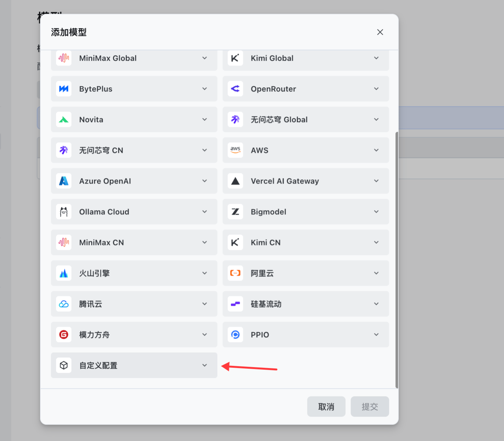The width and height of the screenshot is (504, 441).
Task: Click the AWS logo icon
Action: click(x=235, y=150)
